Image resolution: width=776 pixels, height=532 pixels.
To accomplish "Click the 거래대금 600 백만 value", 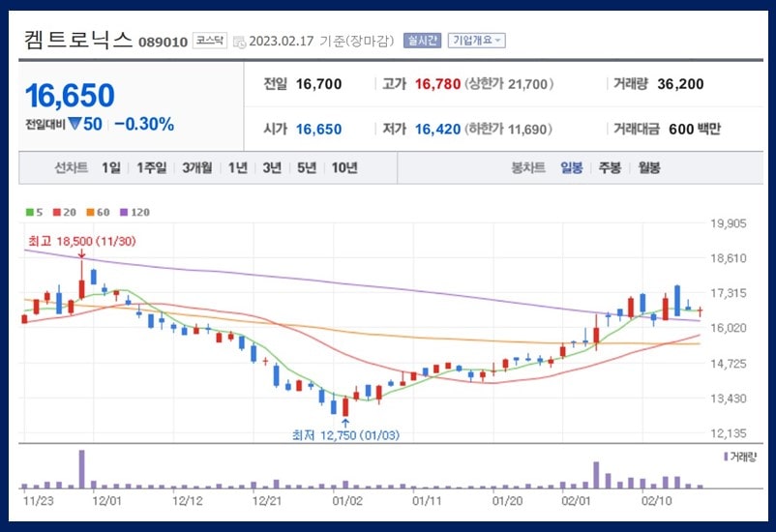I will (x=695, y=130).
